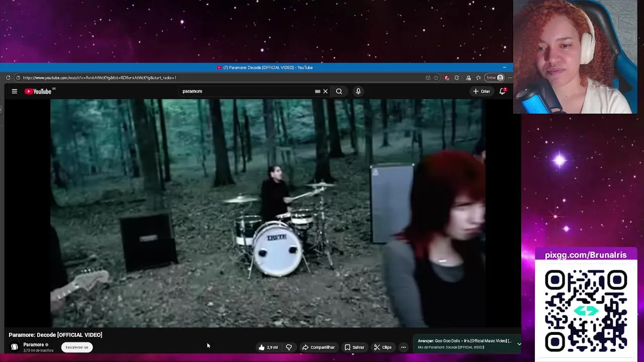
Task: Clear the search box with X
Action: point(326,91)
